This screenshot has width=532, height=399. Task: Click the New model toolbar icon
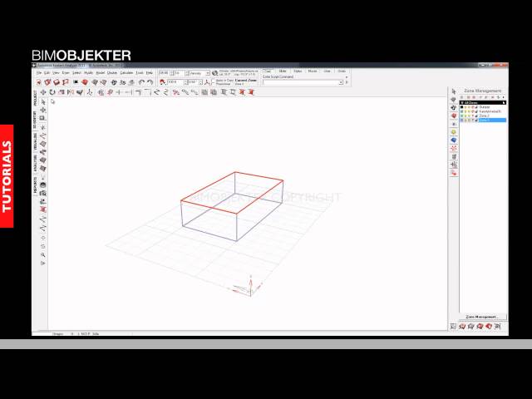pos(39,82)
